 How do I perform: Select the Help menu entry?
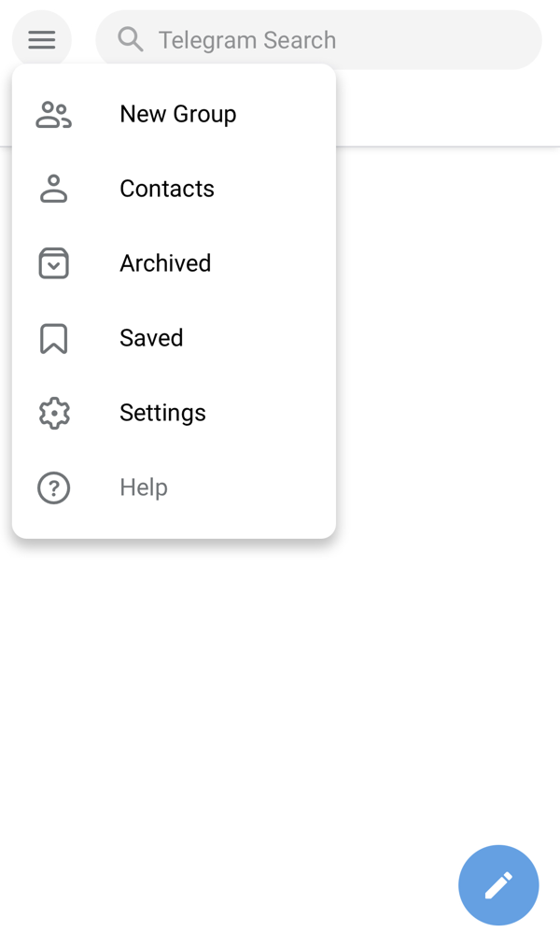(144, 487)
